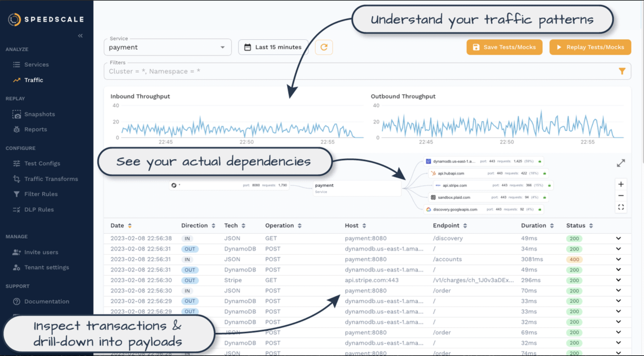Open the Last 15 minutes time picker
644x356 pixels.
point(273,47)
